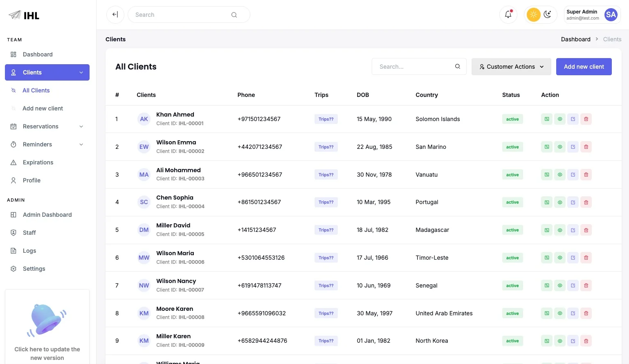Delete Miller Karen using trash icon

[x=586, y=341]
